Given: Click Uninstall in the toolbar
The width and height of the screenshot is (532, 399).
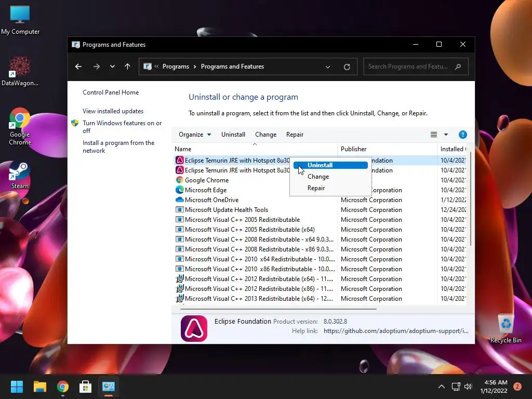Looking at the screenshot, I should pos(233,135).
